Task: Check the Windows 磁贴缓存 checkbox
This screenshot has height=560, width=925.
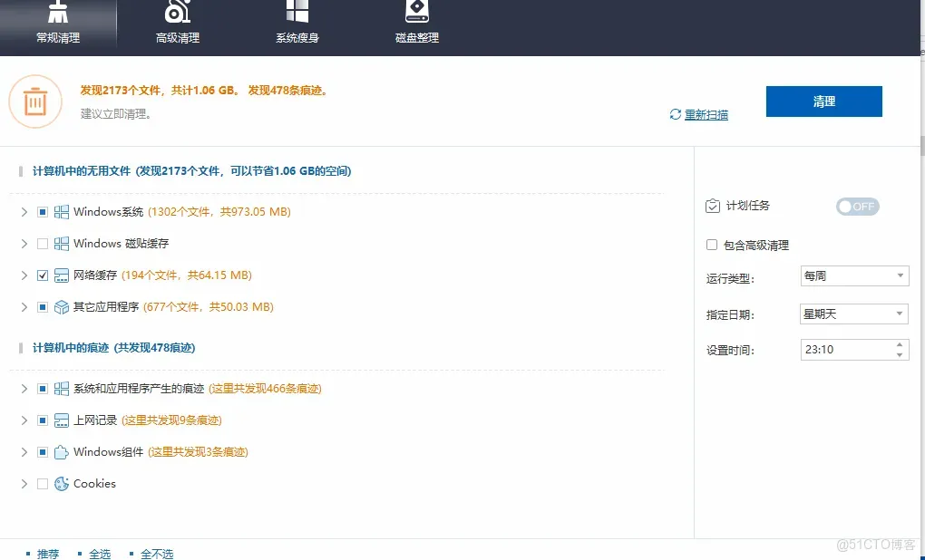Action: [x=42, y=243]
